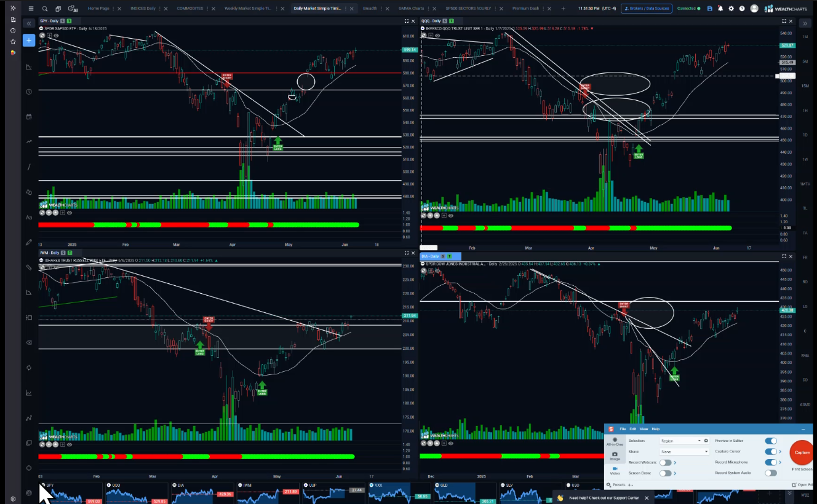Switch to INDICES Daily tab
817x504 pixels.
click(143, 9)
